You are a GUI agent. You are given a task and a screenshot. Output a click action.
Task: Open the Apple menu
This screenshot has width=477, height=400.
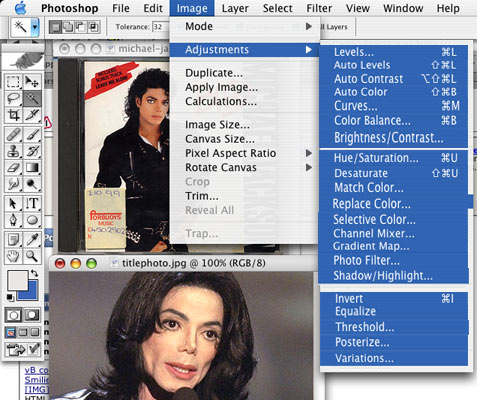click(21, 8)
